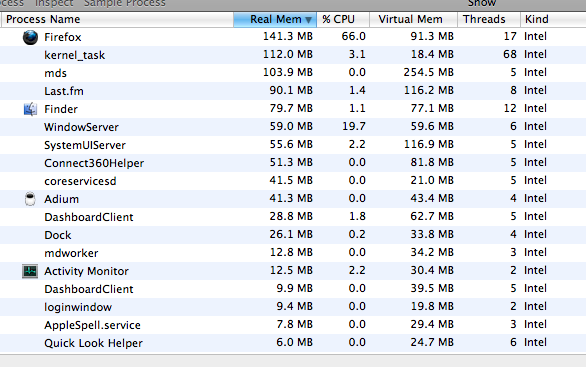Screen dimensions: 586x367
Task: Click Firefox real memory 141.3 MB
Action: (288, 36)
